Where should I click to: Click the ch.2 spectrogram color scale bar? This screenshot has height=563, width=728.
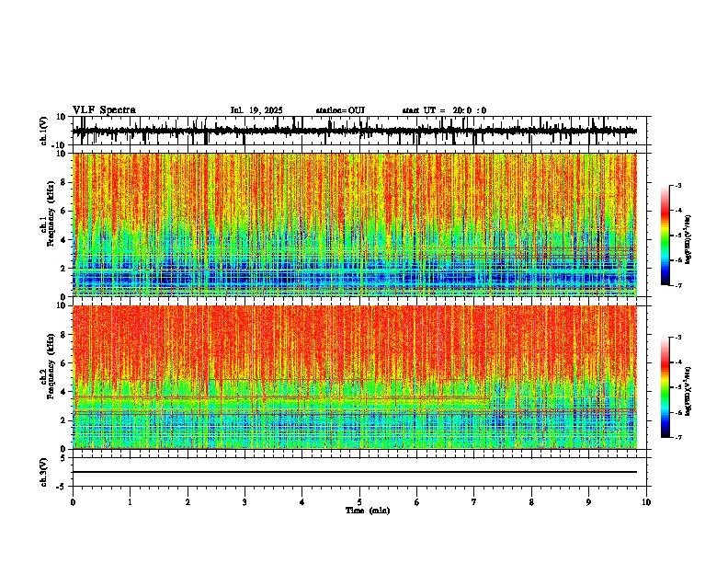[665, 387]
